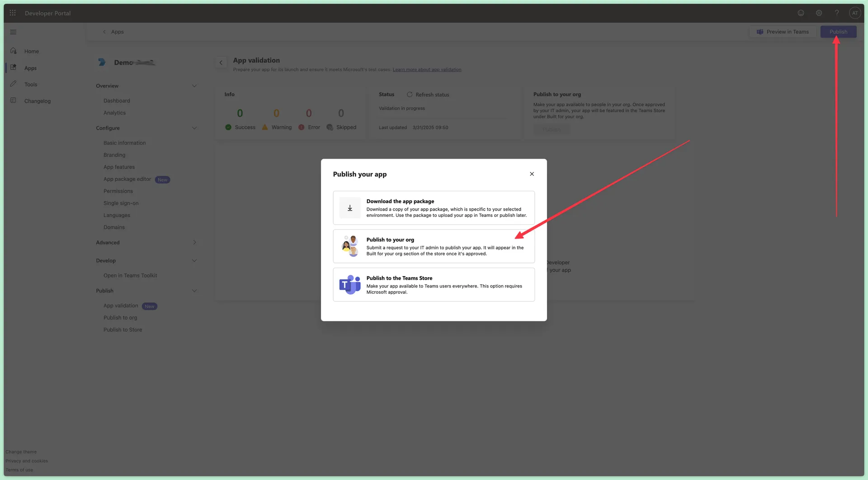Open Tools in the left navigation
Image resolution: width=868 pixels, height=480 pixels.
[x=31, y=84]
